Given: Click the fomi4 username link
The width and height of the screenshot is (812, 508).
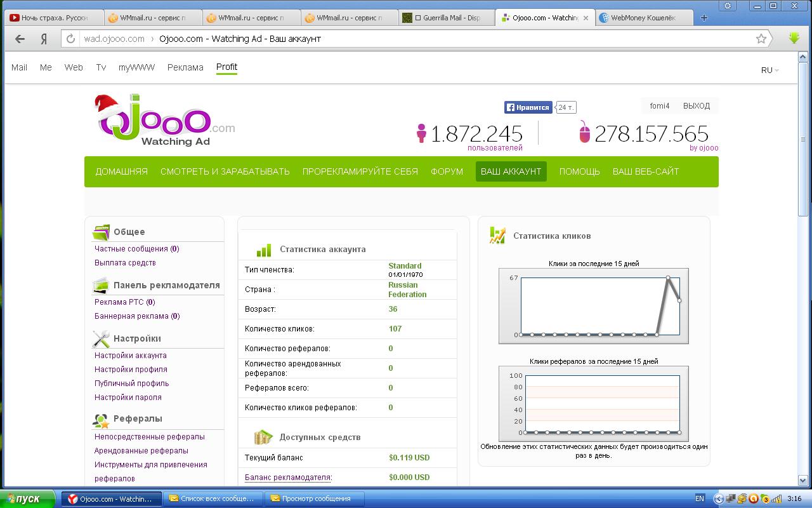Looking at the screenshot, I should click(660, 106).
